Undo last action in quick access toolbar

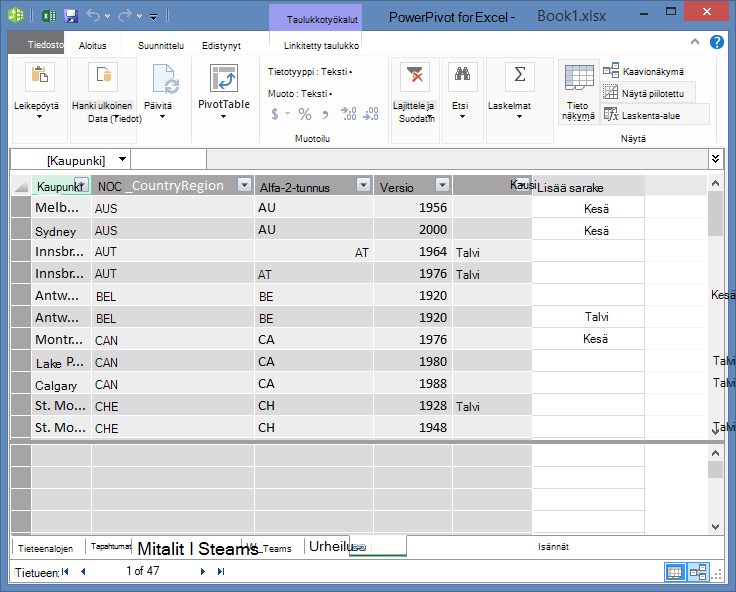pyautogui.click(x=93, y=16)
